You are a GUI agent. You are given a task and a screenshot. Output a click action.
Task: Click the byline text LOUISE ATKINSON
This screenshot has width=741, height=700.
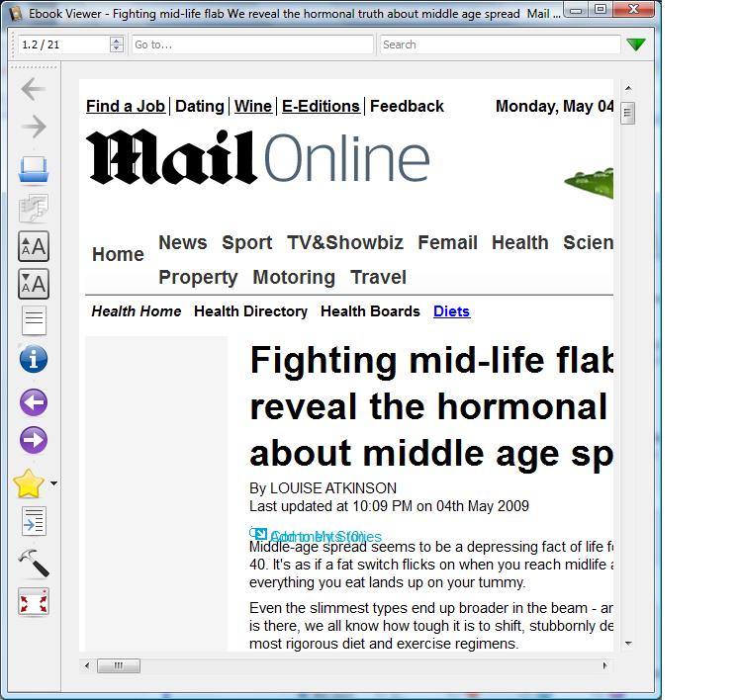click(x=333, y=487)
